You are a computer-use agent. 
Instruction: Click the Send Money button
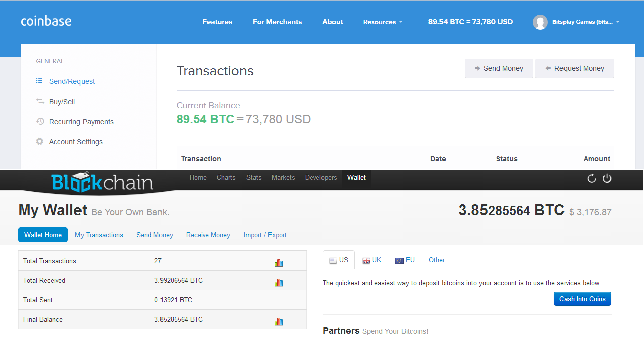(499, 68)
